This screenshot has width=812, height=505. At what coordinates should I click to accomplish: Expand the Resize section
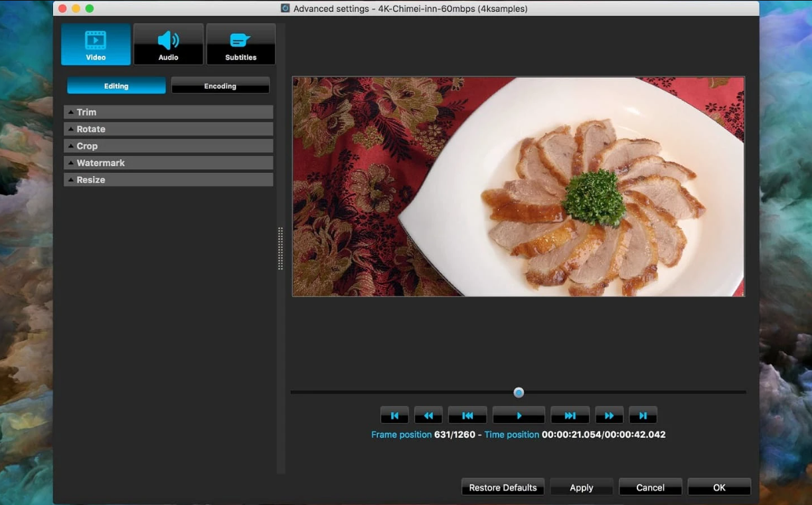pyautogui.click(x=168, y=180)
